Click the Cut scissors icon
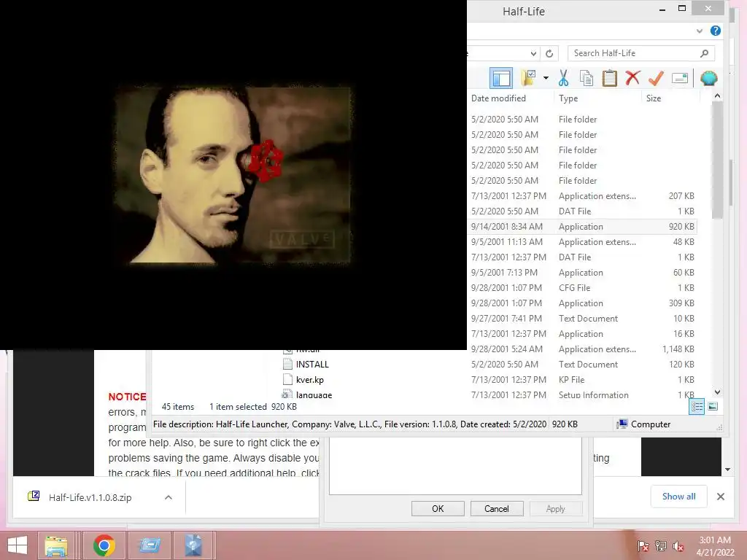 564,78
